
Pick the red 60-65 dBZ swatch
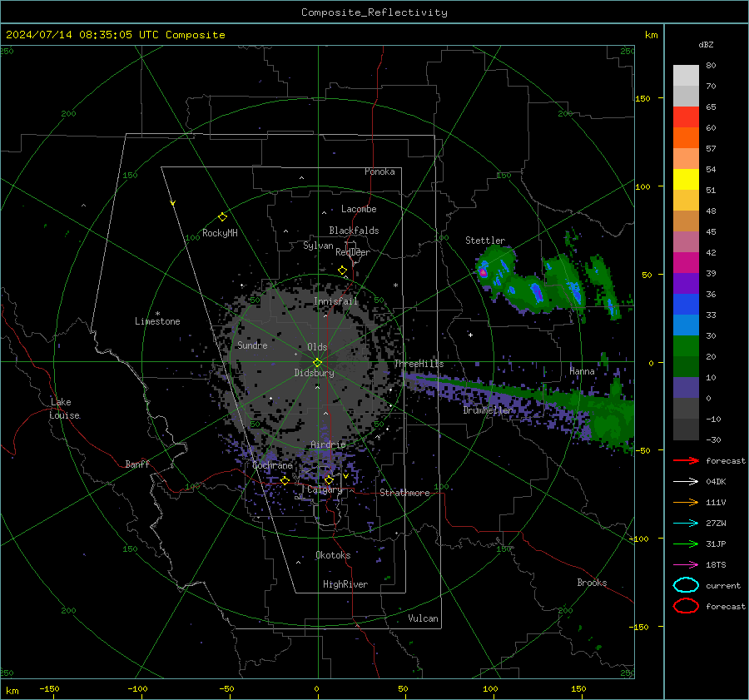tap(686, 117)
